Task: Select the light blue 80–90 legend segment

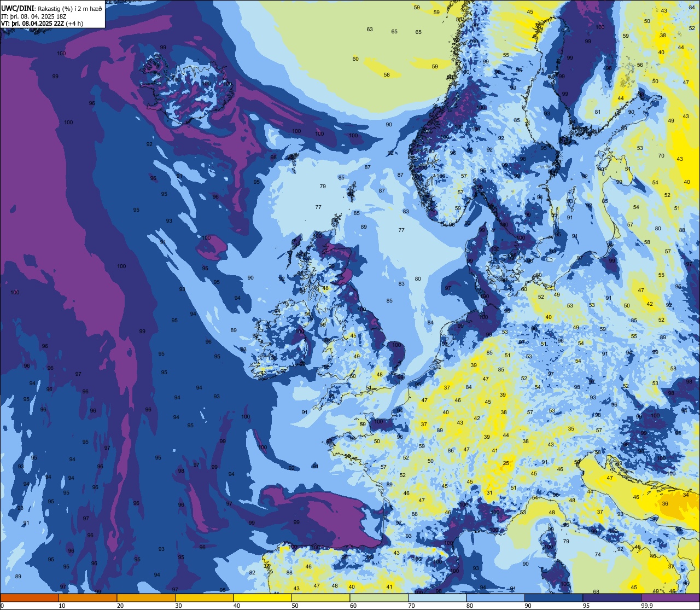Action: pyautogui.click(x=495, y=598)
